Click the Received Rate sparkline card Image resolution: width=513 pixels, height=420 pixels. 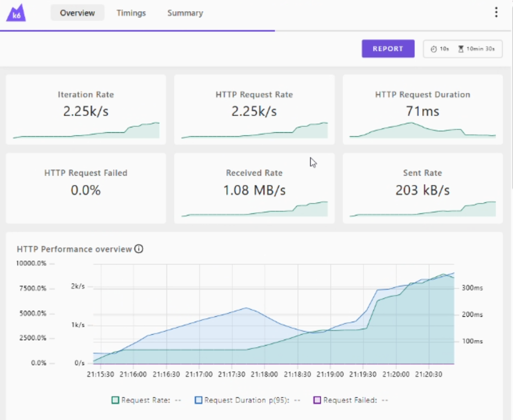click(254, 188)
